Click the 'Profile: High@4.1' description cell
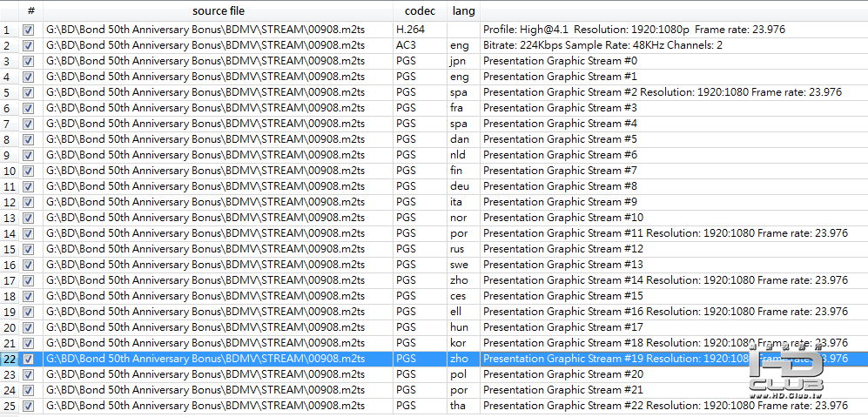This screenshot has width=868, height=417. click(x=674, y=30)
